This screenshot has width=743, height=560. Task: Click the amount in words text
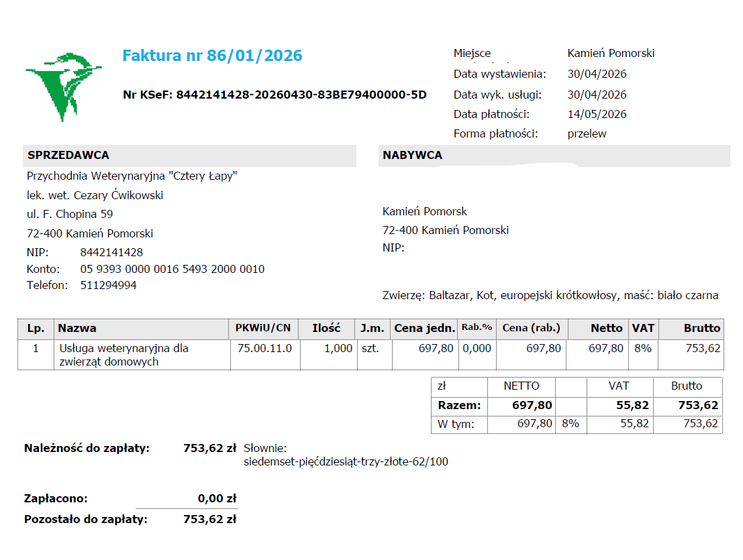346,461
